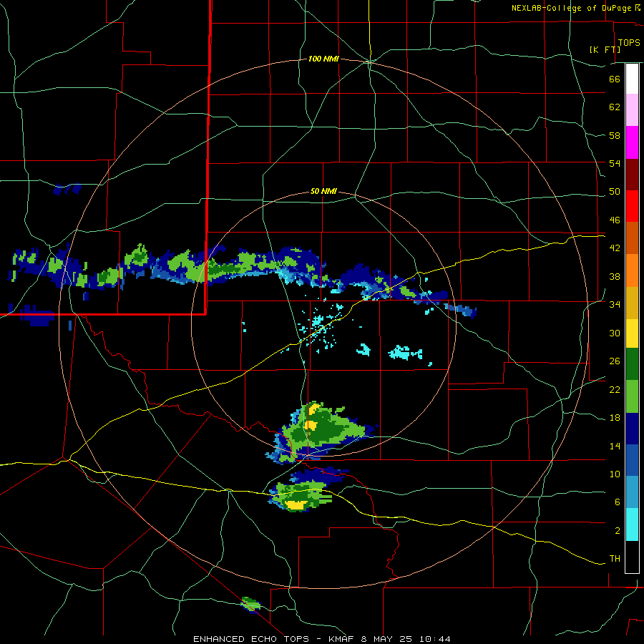Viewport: 644px width, 644px height.
Task: Click the gold legend swatch
Action: coord(632,303)
